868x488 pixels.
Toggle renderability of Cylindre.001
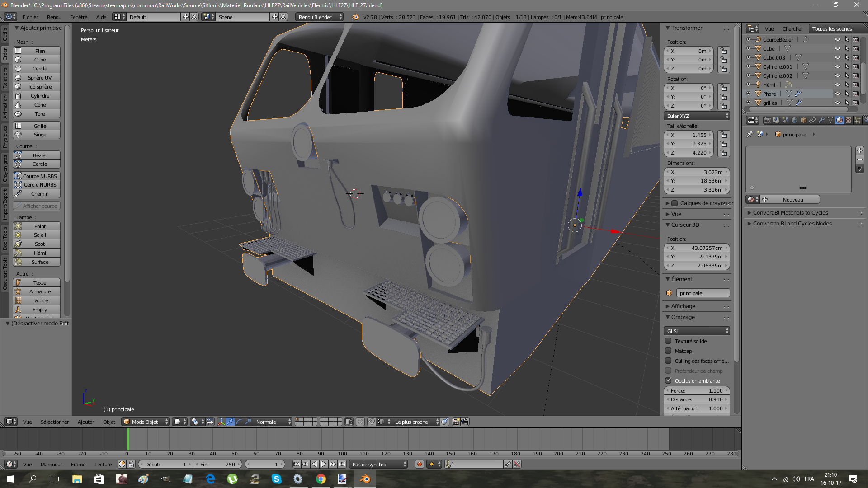point(856,66)
